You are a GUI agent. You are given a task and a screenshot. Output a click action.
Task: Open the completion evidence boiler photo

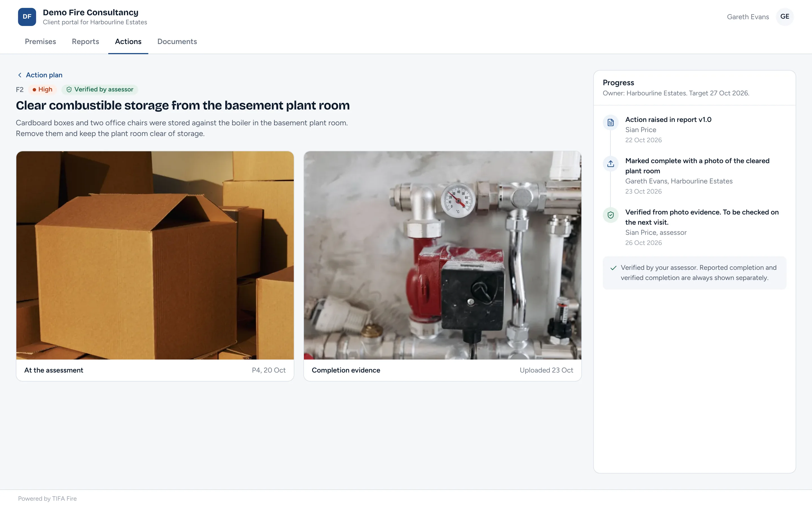[442, 255]
